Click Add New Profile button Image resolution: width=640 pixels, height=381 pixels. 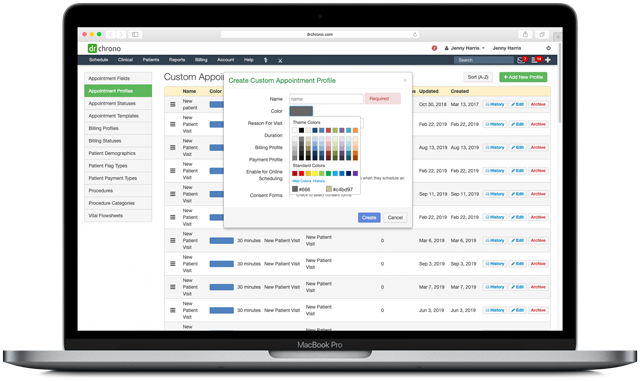pyautogui.click(x=523, y=77)
